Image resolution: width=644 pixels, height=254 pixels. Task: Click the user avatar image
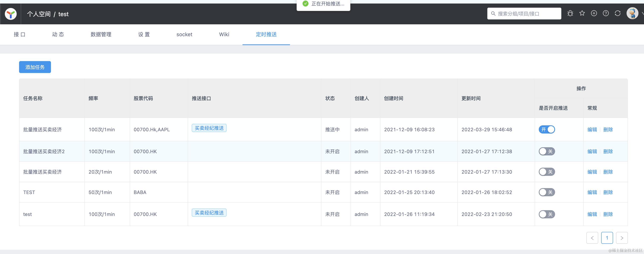coord(632,13)
